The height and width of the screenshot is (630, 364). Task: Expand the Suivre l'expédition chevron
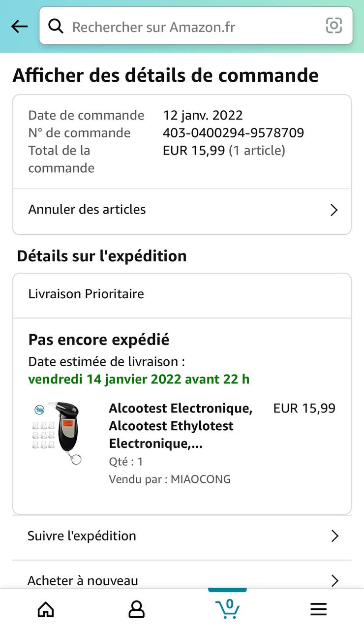335,536
